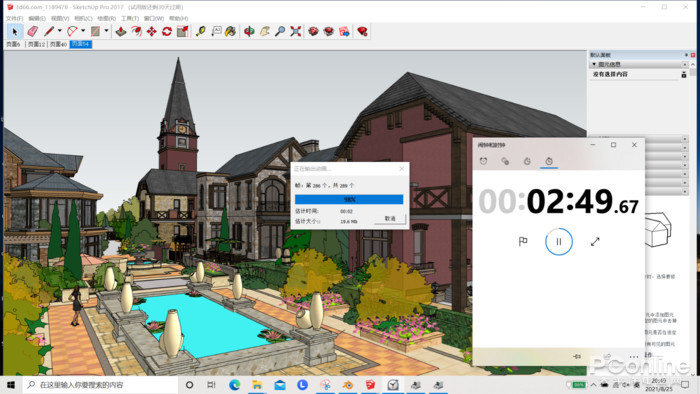Expand stopwatch to full view

pos(595,241)
